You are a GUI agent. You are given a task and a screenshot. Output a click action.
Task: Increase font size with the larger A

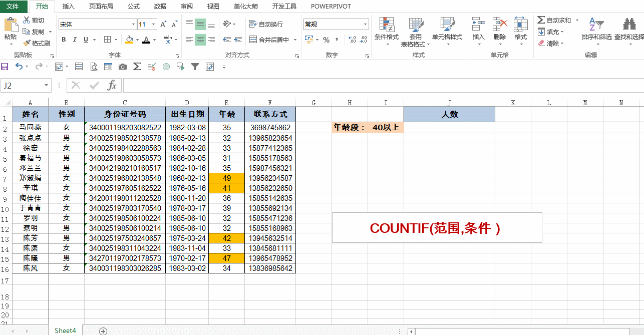click(163, 24)
